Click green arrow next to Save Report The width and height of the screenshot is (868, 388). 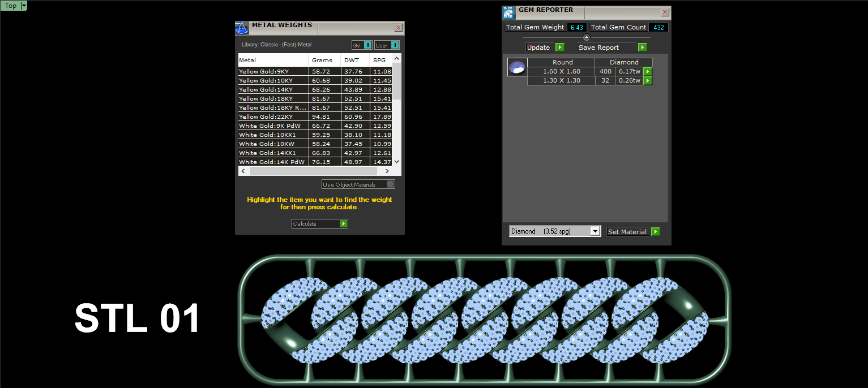tap(642, 48)
